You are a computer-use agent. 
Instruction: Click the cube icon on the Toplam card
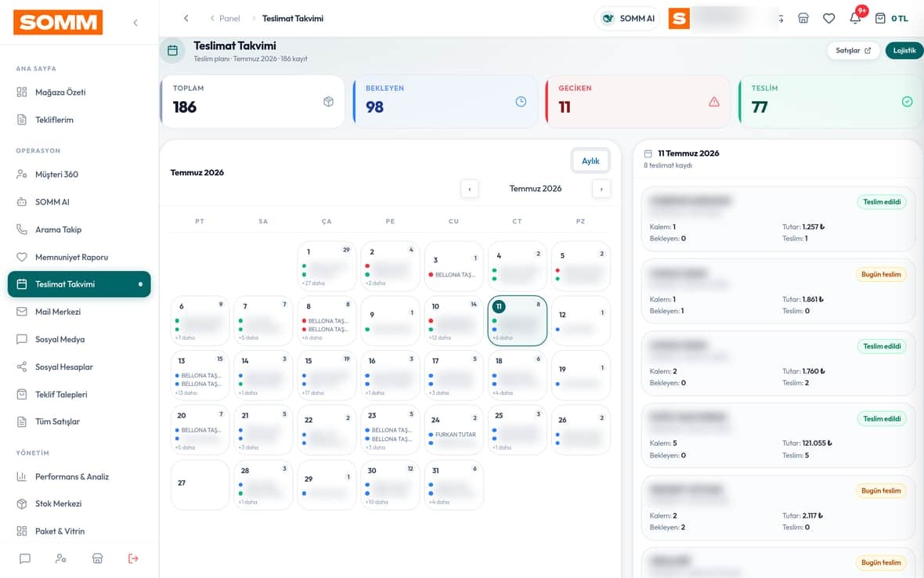328,101
